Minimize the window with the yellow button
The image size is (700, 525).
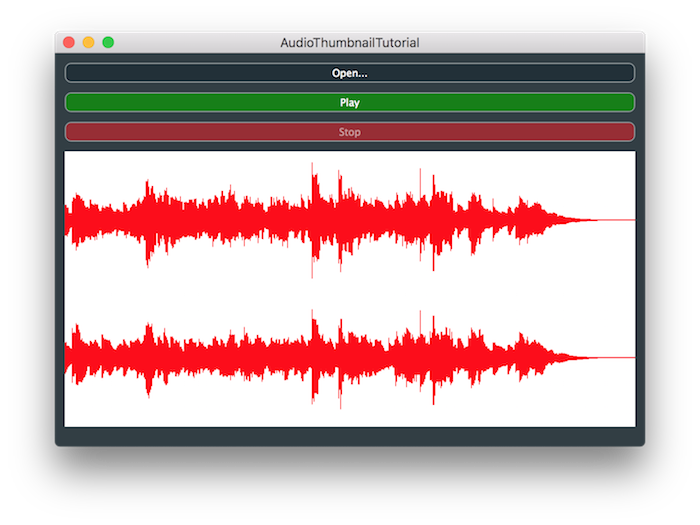[88, 42]
